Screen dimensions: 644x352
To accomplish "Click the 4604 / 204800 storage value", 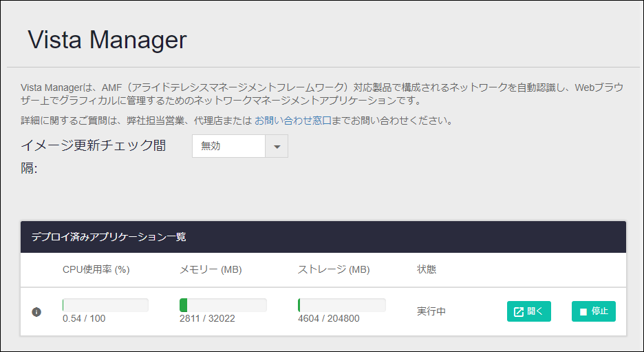I will tap(329, 318).
